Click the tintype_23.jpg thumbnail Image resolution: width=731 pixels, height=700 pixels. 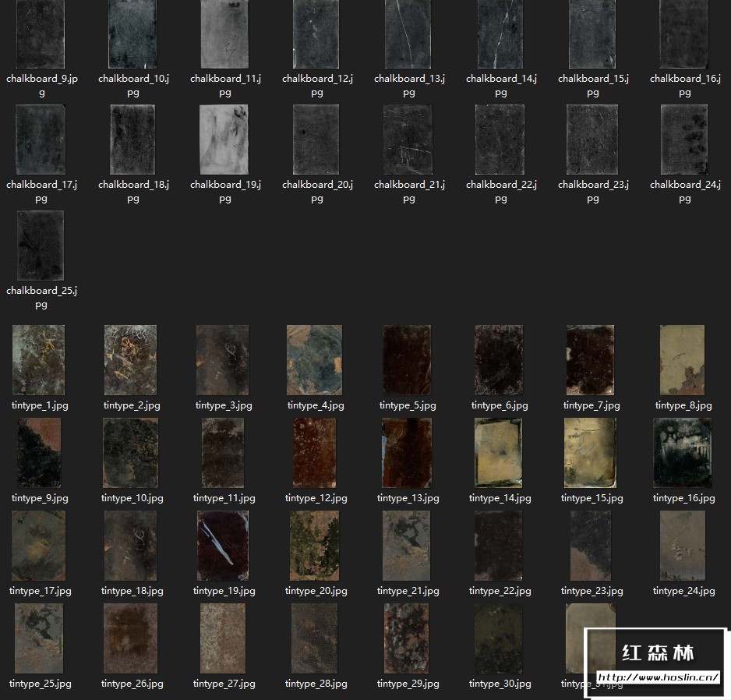point(590,546)
